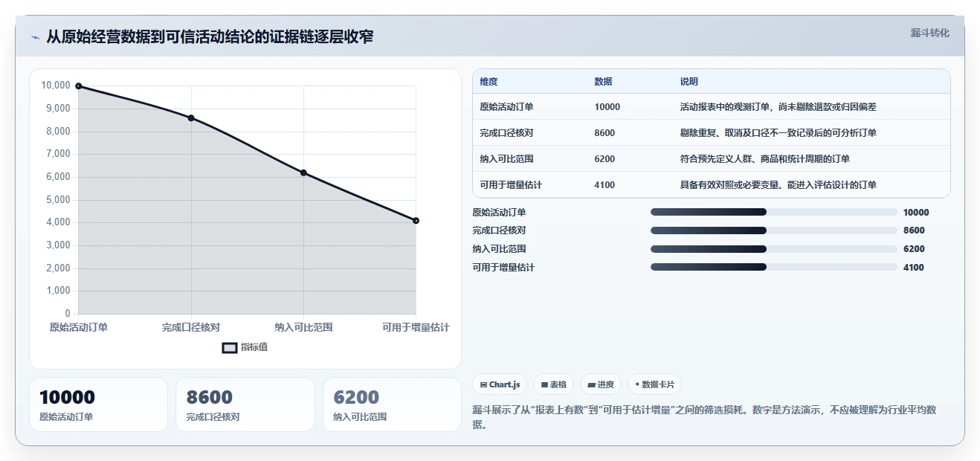Click the description 符合预先定义人群、商品和统计周期的订单
The width and height of the screenshot is (980, 461).
click(x=764, y=159)
